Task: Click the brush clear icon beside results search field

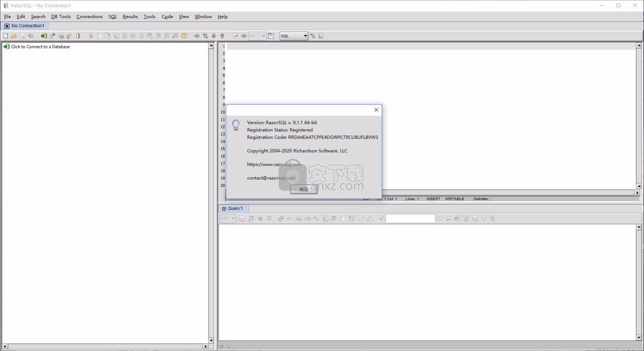Action: [x=380, y=219]
